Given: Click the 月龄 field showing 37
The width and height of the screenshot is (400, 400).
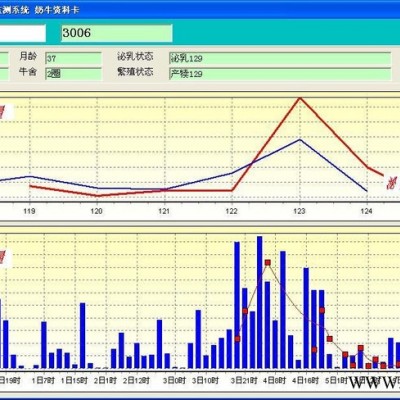Looking at the screenshot, I should 73,59.
